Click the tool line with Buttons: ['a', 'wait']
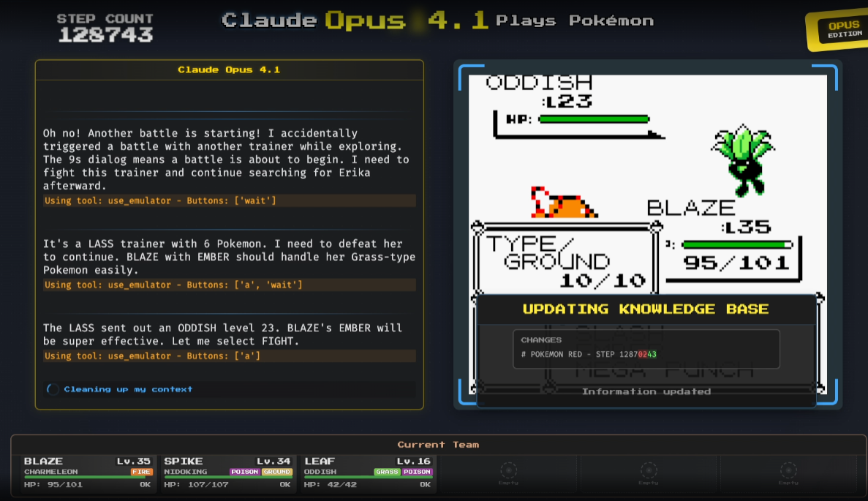This screenshot has height=501, width=868. click(229, 285)
